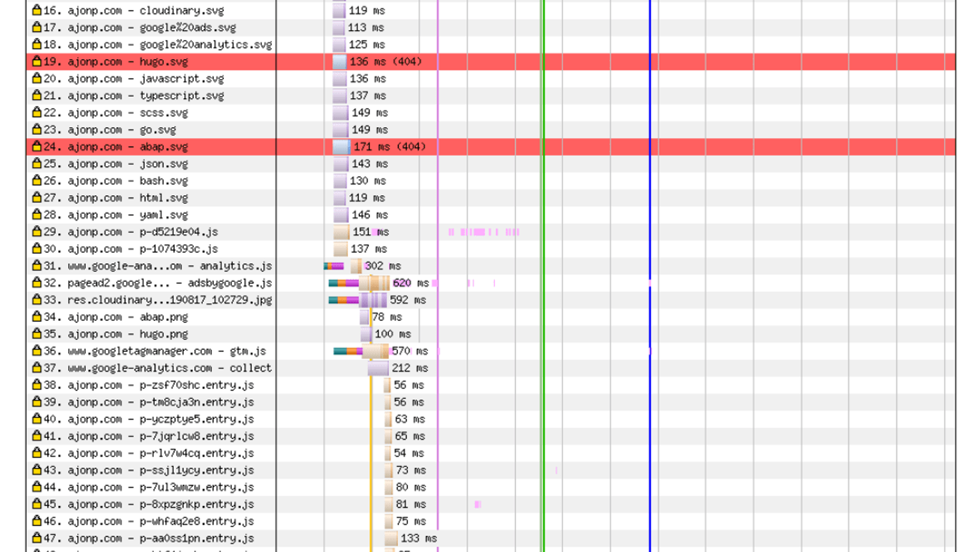Click the '570 ms' timing for gtm.js

pos(410,351)
